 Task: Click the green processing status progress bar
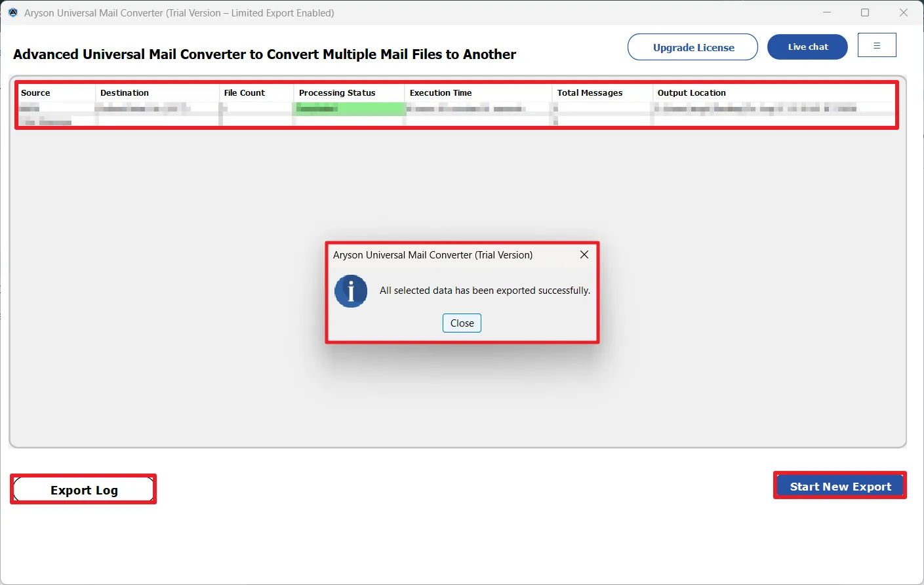349,109
